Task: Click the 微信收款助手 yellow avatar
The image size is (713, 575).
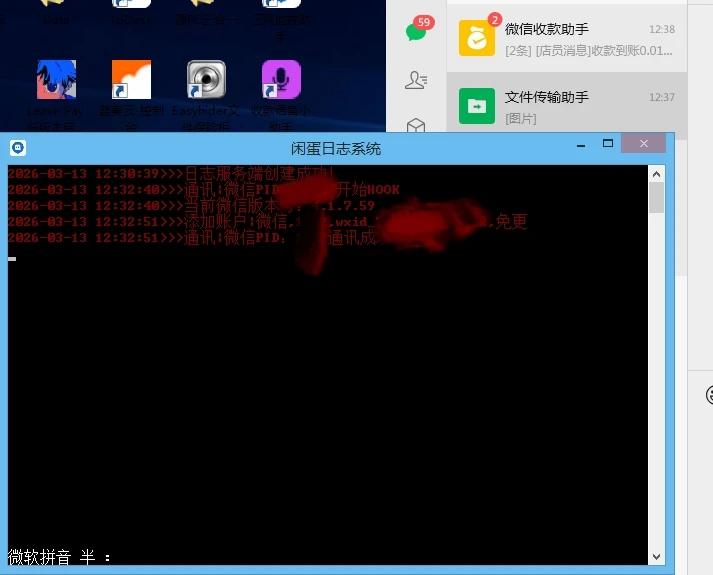Action: (x=477, y=39)
